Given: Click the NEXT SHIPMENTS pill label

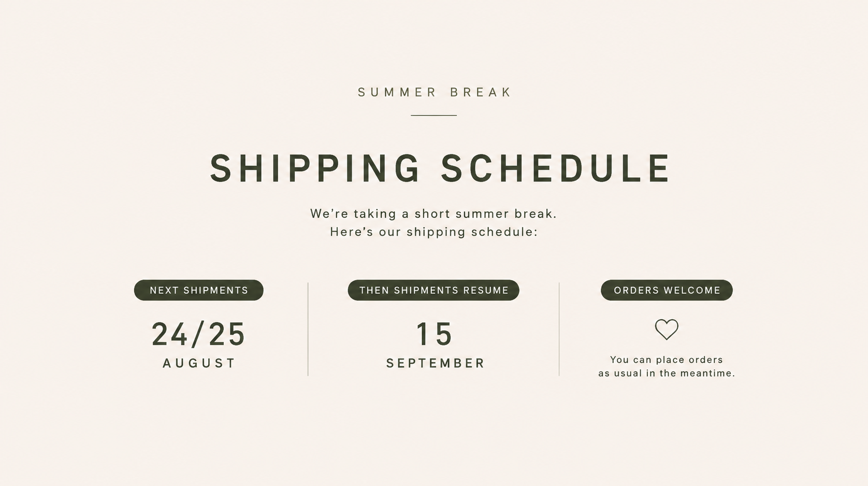Looking at the screenshot, I should pos(199,290).
